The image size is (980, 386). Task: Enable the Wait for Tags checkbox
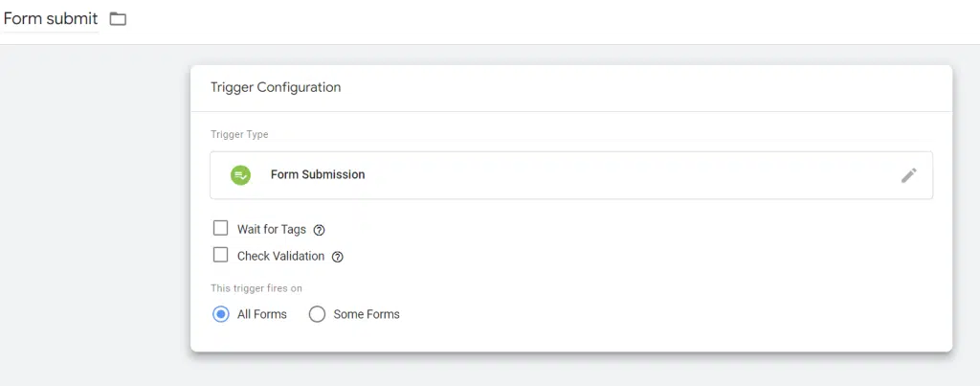(220, 229)
